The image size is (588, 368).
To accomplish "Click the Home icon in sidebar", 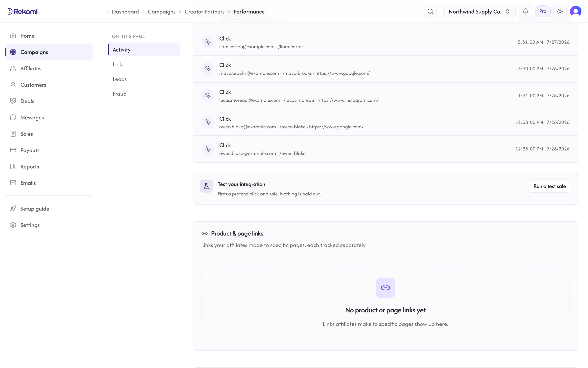I will click(x=13, y=36).
